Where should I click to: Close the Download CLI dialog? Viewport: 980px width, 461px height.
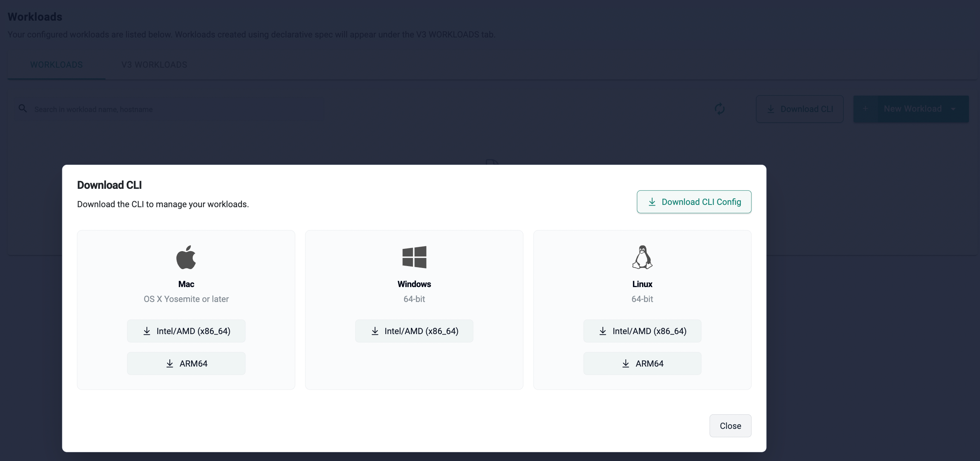point(730,426)
